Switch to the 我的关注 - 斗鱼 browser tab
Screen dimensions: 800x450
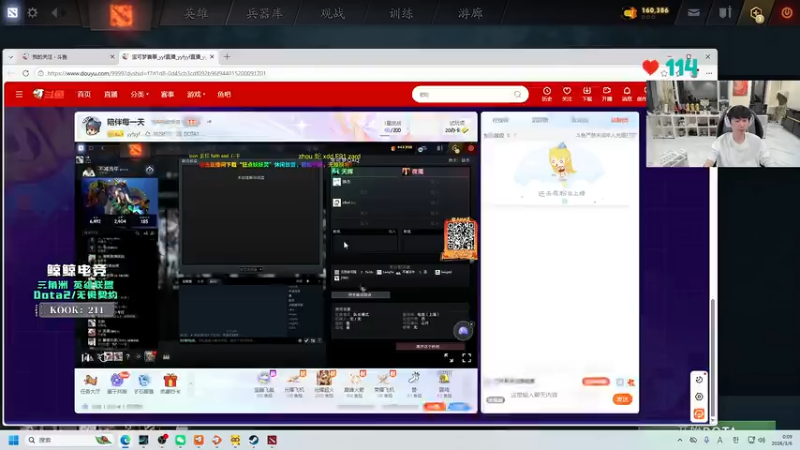pyautogui.click(x=64, y=57)
